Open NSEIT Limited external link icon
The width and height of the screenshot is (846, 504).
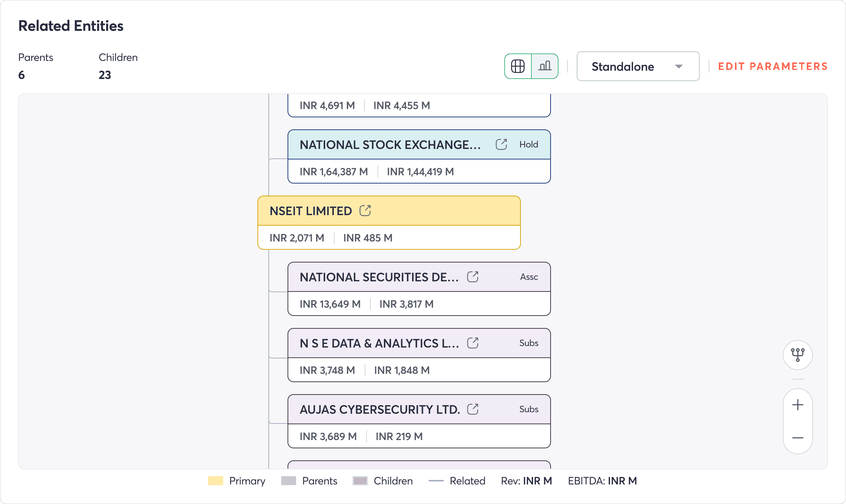click(x=365, y=211)
